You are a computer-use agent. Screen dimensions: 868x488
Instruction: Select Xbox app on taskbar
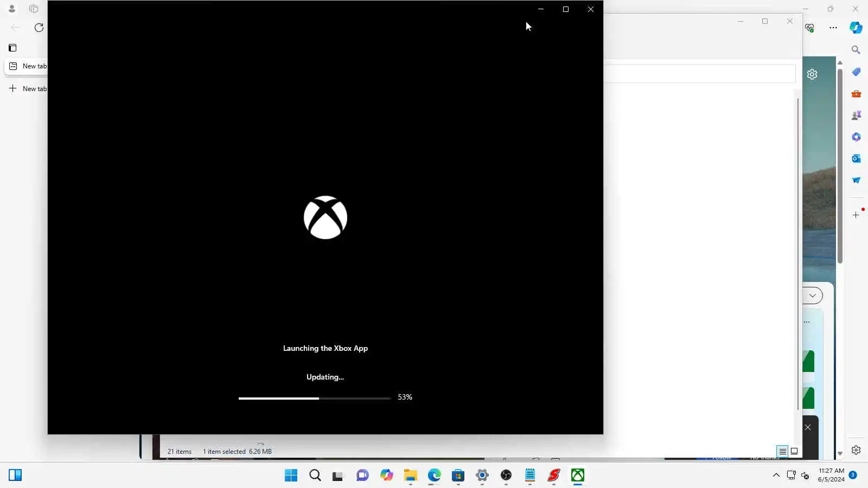coord(578,476)
